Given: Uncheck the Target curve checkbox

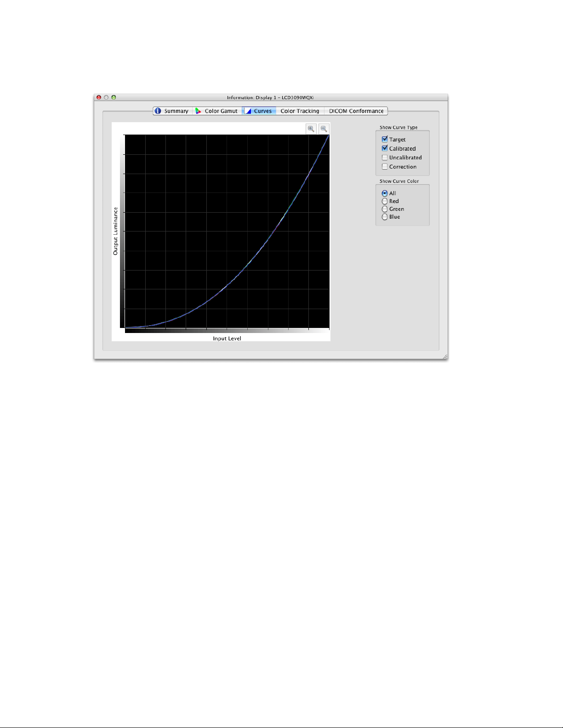Looking at the screenshot, I should [385, 139].
